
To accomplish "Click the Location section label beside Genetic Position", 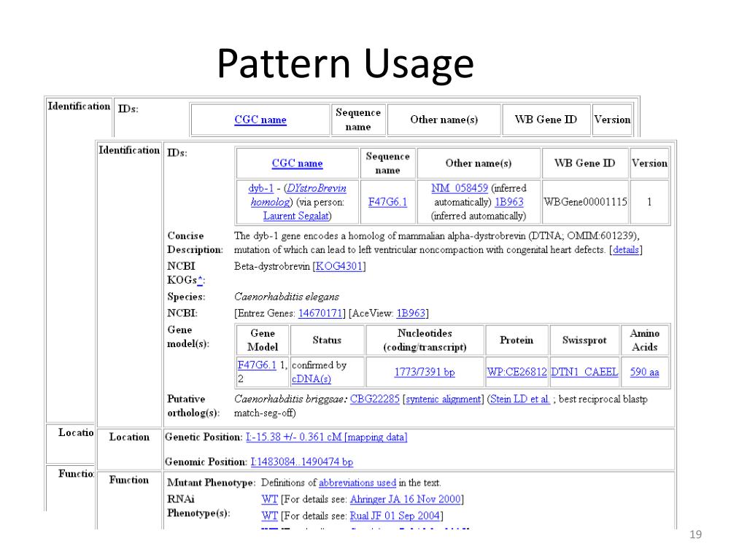I will (x=129, y=437).
